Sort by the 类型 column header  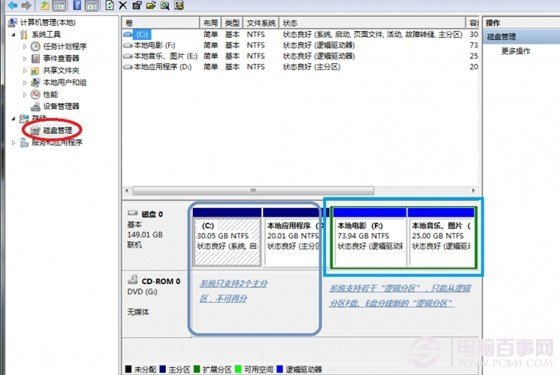point(232,23)
